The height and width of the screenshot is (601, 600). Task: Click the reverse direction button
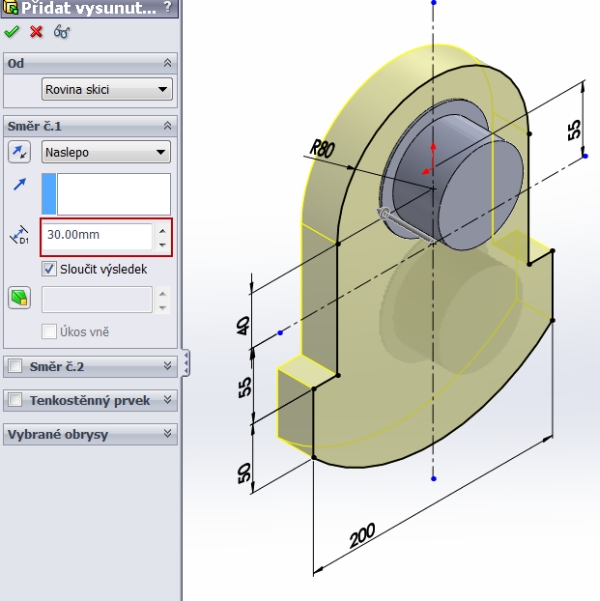click(x=19, y=152)
